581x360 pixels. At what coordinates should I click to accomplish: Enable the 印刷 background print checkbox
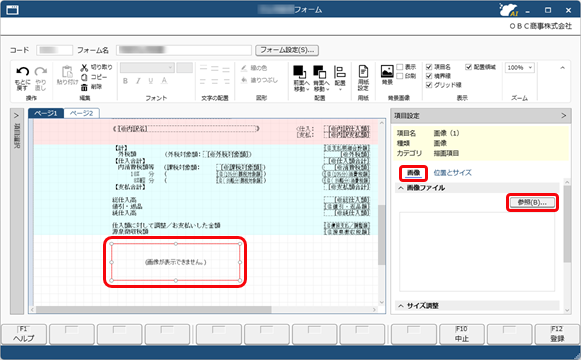point(400,76)
